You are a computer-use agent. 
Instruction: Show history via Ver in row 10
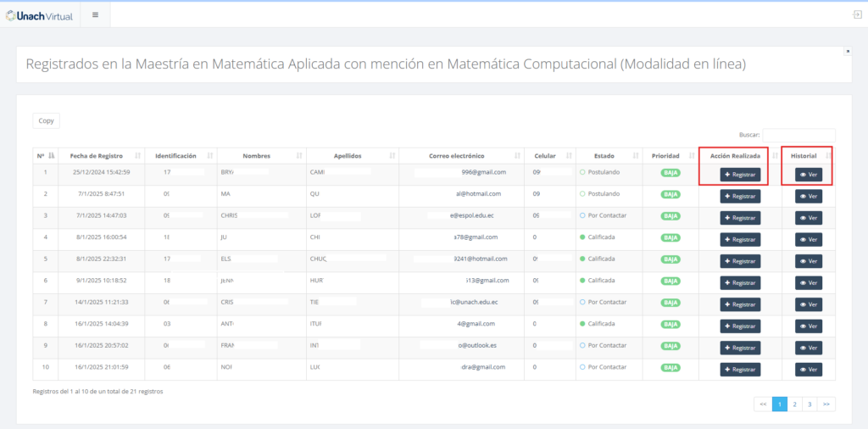[808, 370]
